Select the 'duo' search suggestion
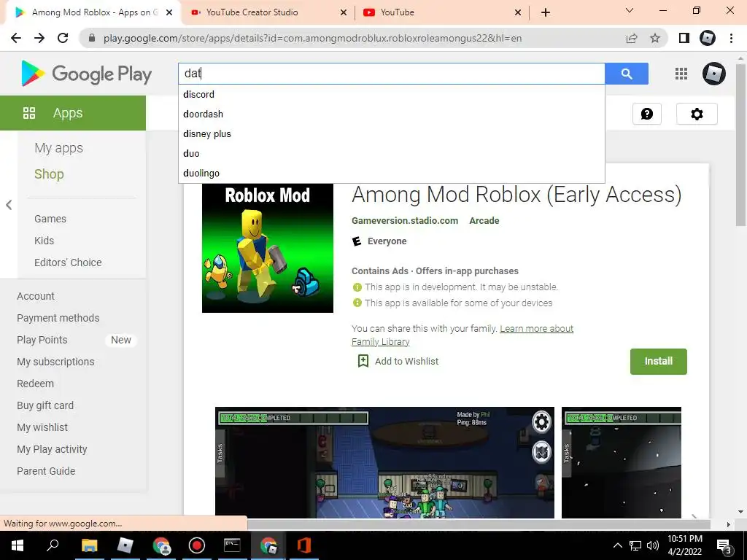This screenshot has height=560, width=747. point(392,153)
